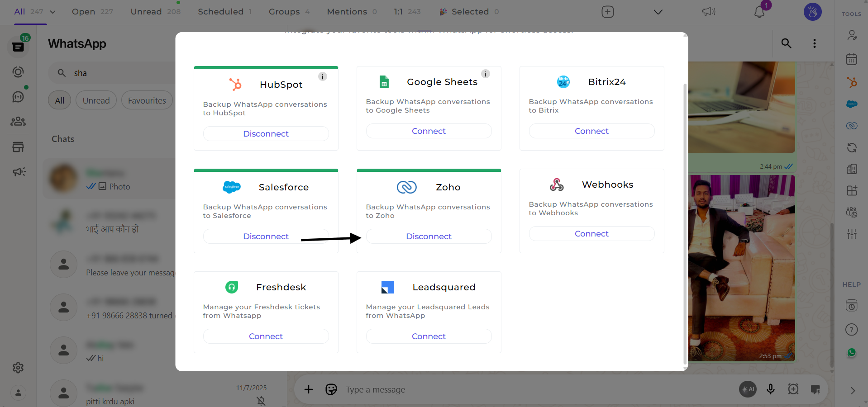
Task: Connect the Leadsquared integration
Action: (429, 336)
